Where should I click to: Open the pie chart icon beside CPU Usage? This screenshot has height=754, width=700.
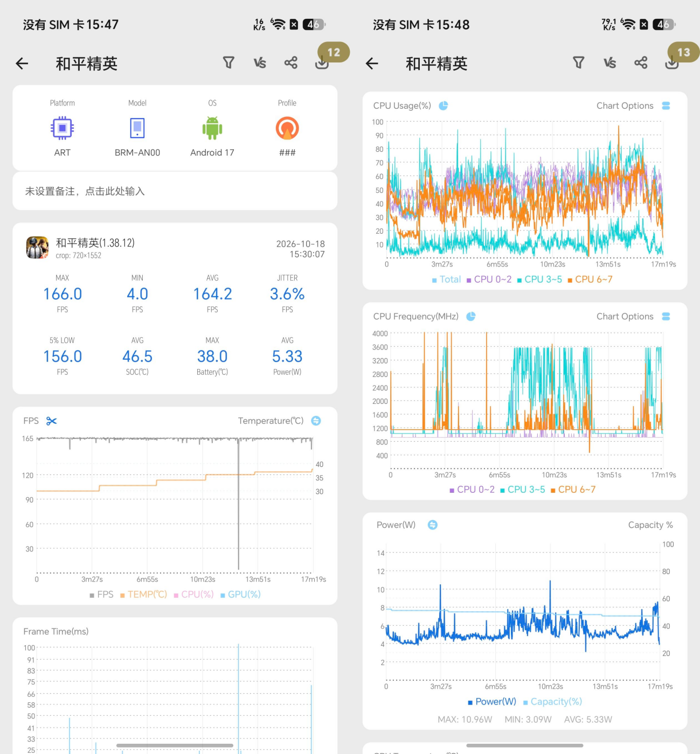pos(443,106)
